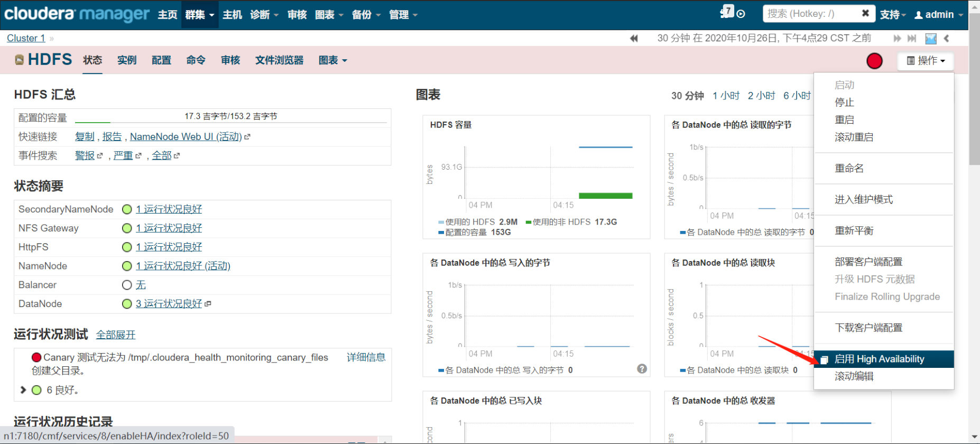Click the rewind double-arrow time range icon
980x444 pixels.
click(x=634, y=38)
